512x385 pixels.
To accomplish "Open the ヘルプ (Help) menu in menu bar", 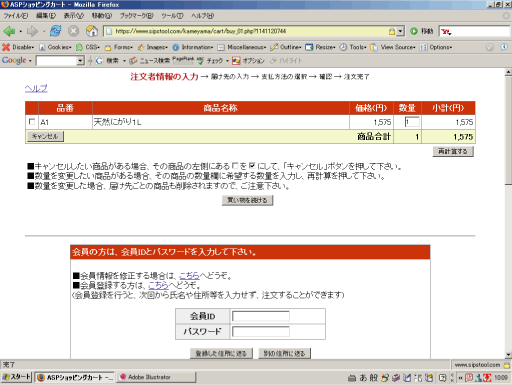I will [x=203, y=16].
